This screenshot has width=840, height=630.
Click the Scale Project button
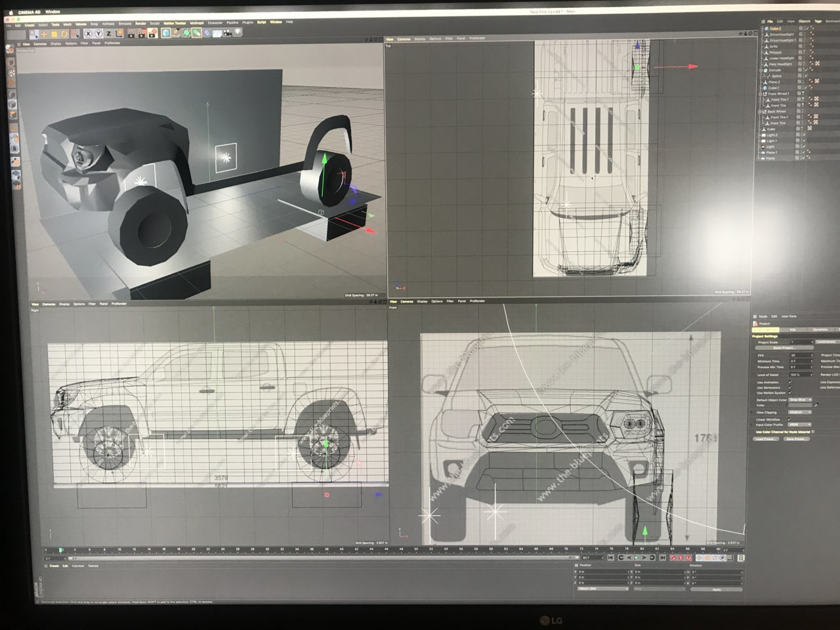click(784, 348)
